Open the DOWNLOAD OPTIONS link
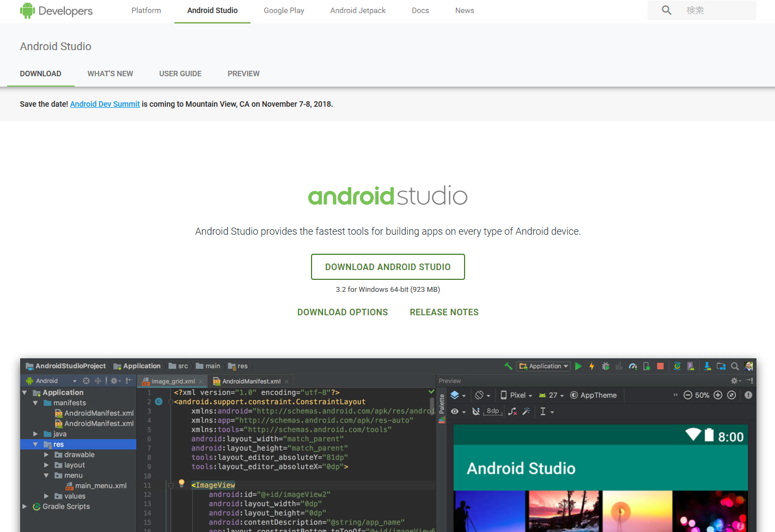775x532 pixels. coord(343,312)
